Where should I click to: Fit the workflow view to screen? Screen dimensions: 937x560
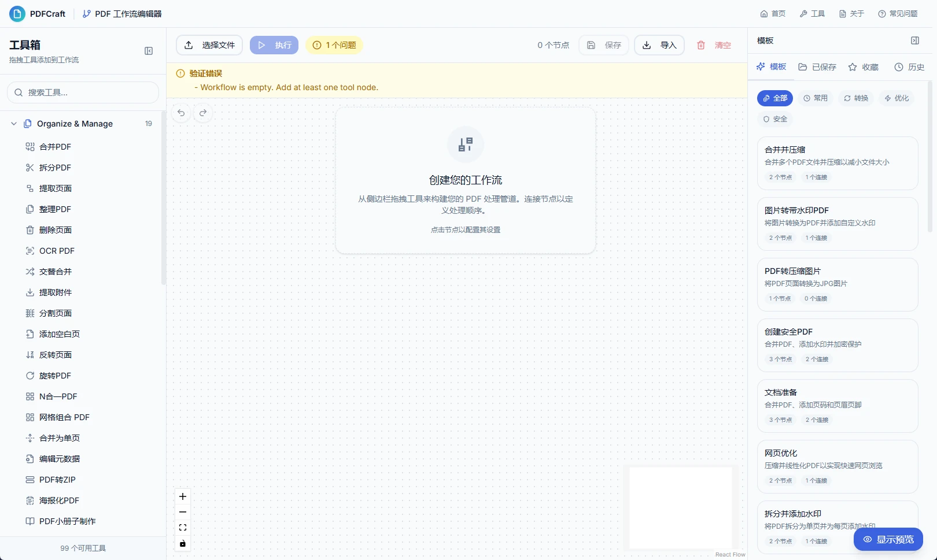[x=183, y=528]
